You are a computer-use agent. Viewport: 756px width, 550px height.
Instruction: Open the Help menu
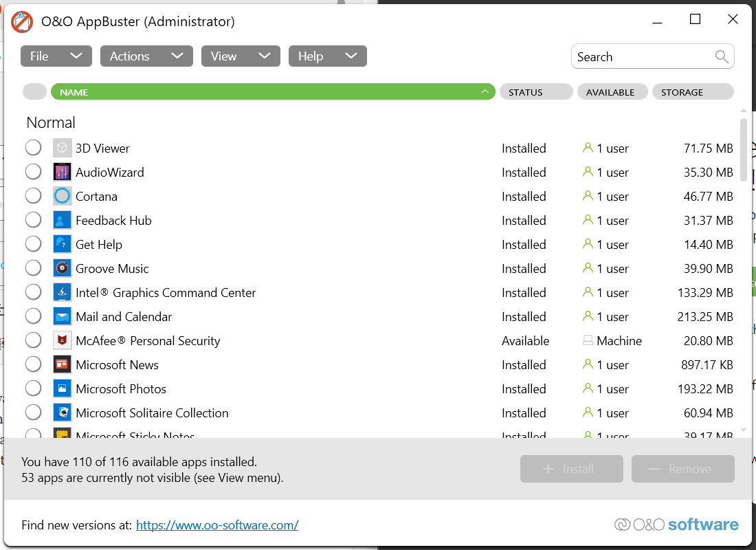[327, 56]
